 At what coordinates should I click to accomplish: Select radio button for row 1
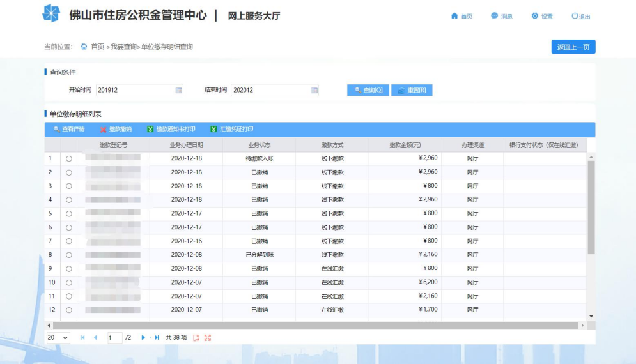69,159
